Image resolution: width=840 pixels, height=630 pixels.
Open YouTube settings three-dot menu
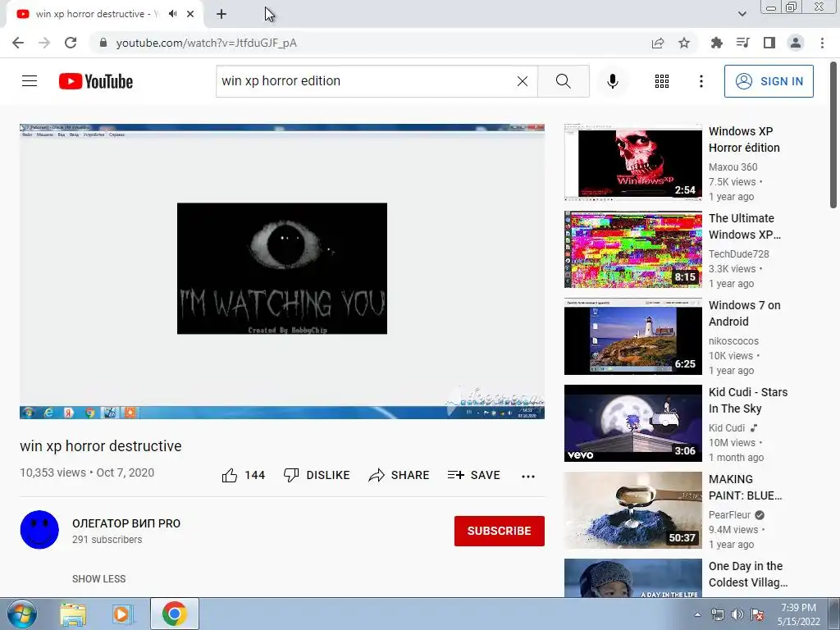coord(701,81)
